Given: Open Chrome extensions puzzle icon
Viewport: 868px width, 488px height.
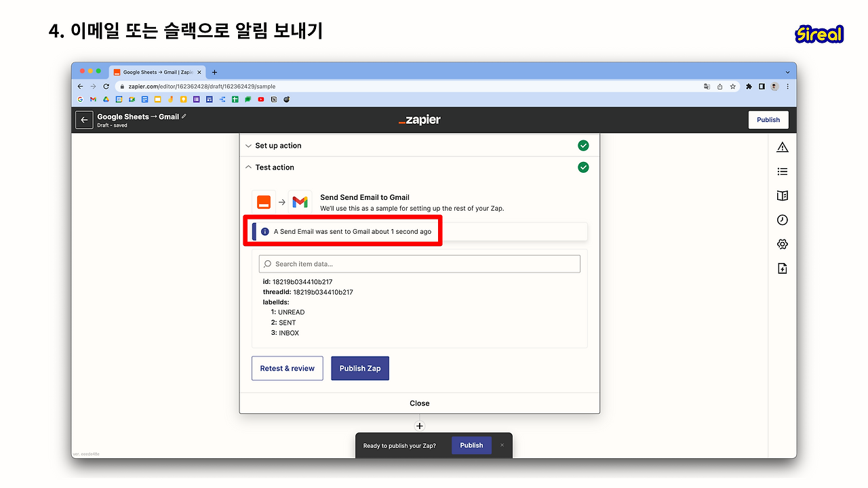Looking at the screenshot, I should [x=749, y=87].
